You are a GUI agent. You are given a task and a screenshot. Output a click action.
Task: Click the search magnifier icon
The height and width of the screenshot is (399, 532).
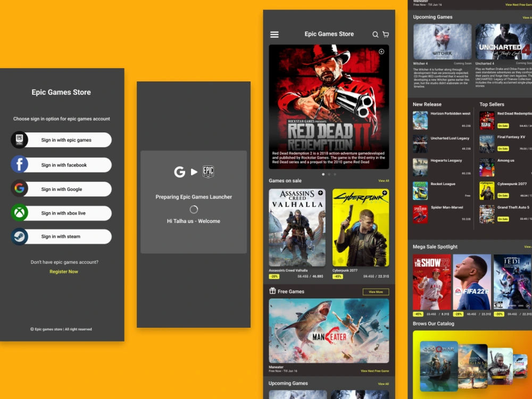(375, 34)
